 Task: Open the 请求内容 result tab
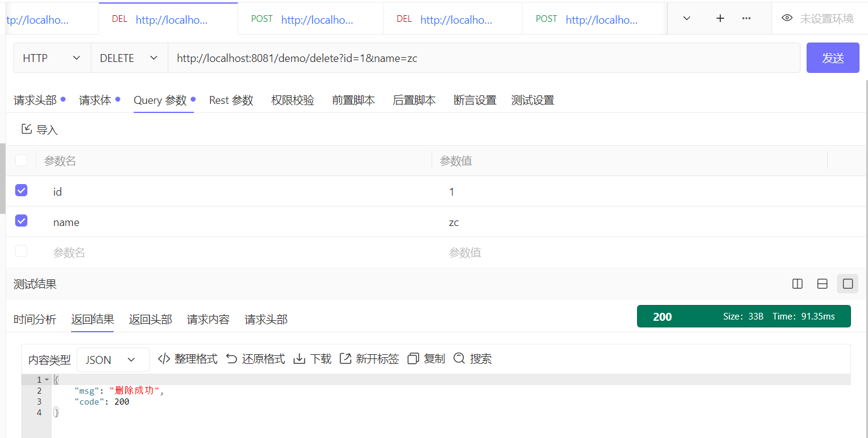pos(208,320)
